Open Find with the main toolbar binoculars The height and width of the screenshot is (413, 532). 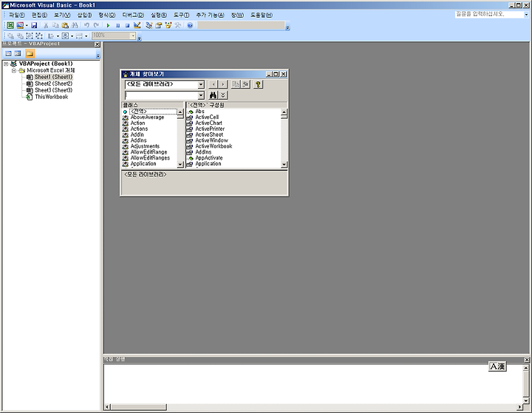point(75,25)
